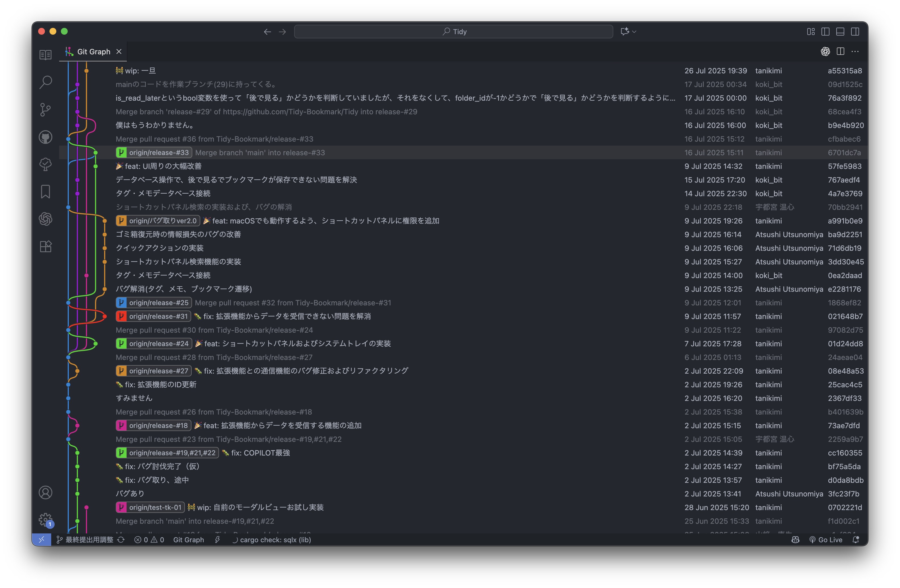Toggle the primary side bar visibility
Viewport: 900px width, 588px height.
click(x=825, y=32)
